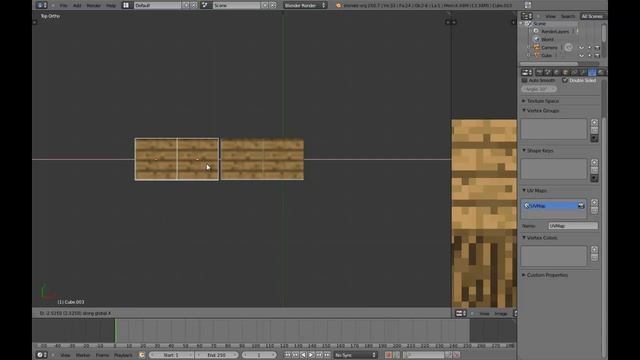The width and height of the screenshot is (640, 360).
Task: Toggle Camera selectability arrow in outliner
Action: [x=589, y=48]
